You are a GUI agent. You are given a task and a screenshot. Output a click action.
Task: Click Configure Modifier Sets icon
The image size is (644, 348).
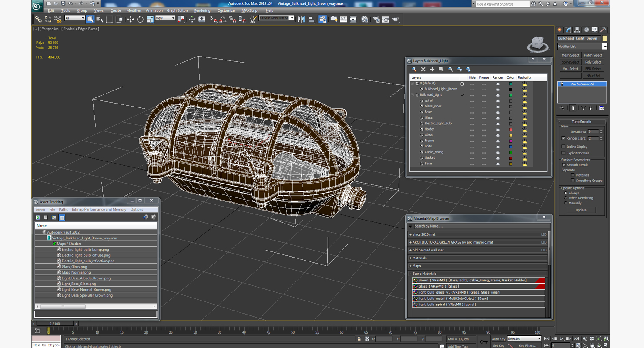[601, 108]
